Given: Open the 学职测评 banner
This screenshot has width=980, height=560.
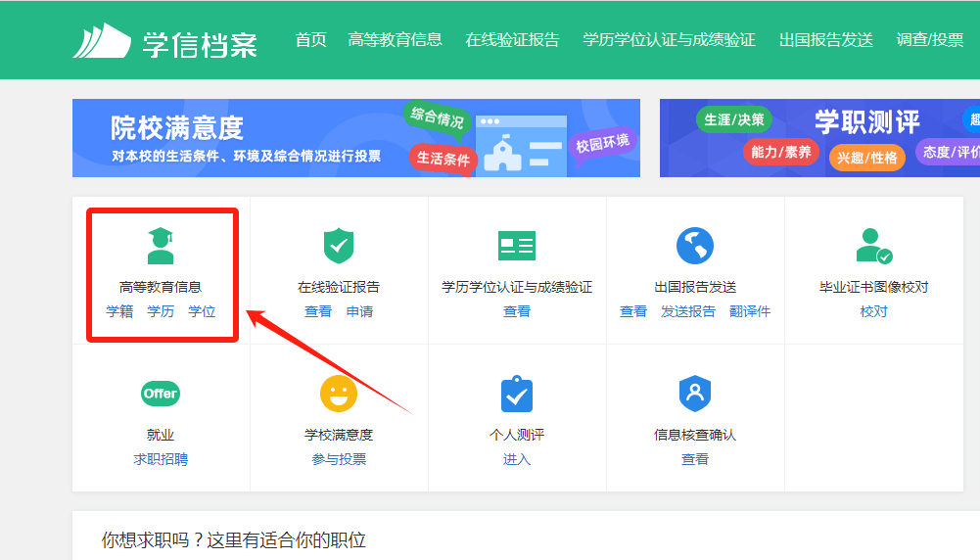Looking at the screenshot, I should [820, 138].
